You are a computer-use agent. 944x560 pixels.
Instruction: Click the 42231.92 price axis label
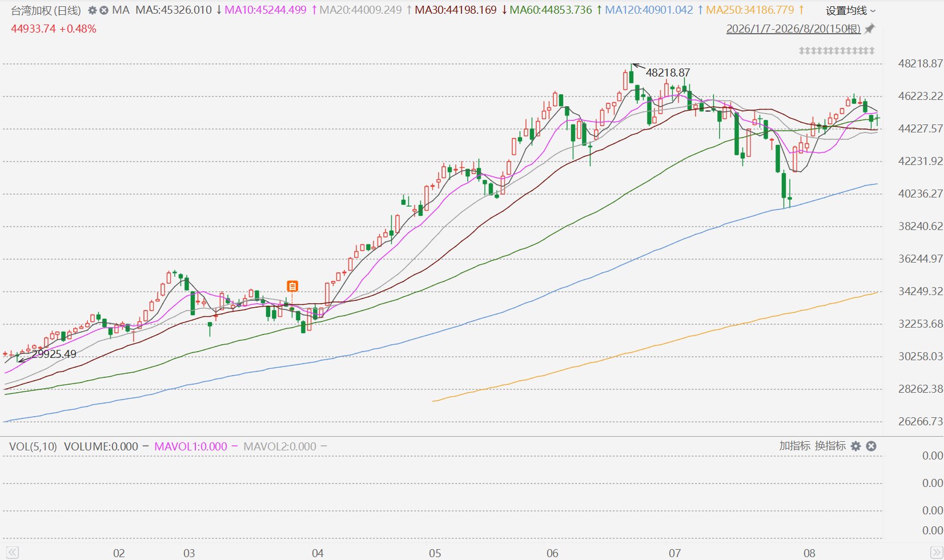coord(921,161)
